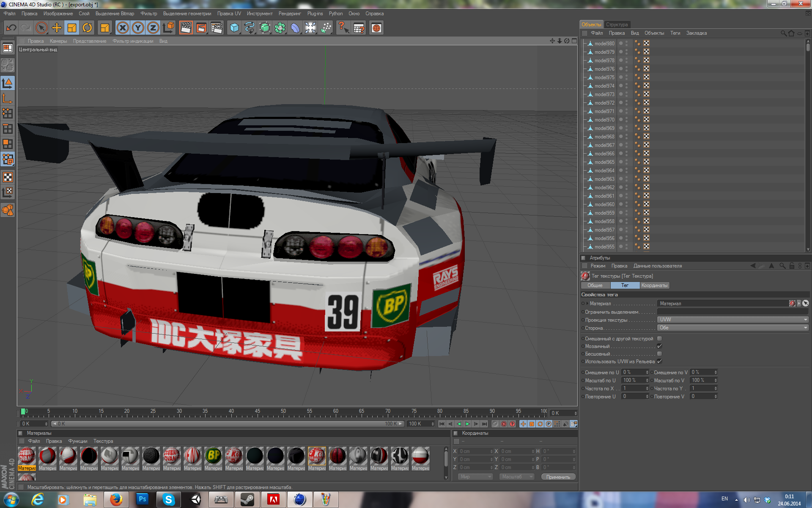Select the live selection arrow tool

[41, 28]
